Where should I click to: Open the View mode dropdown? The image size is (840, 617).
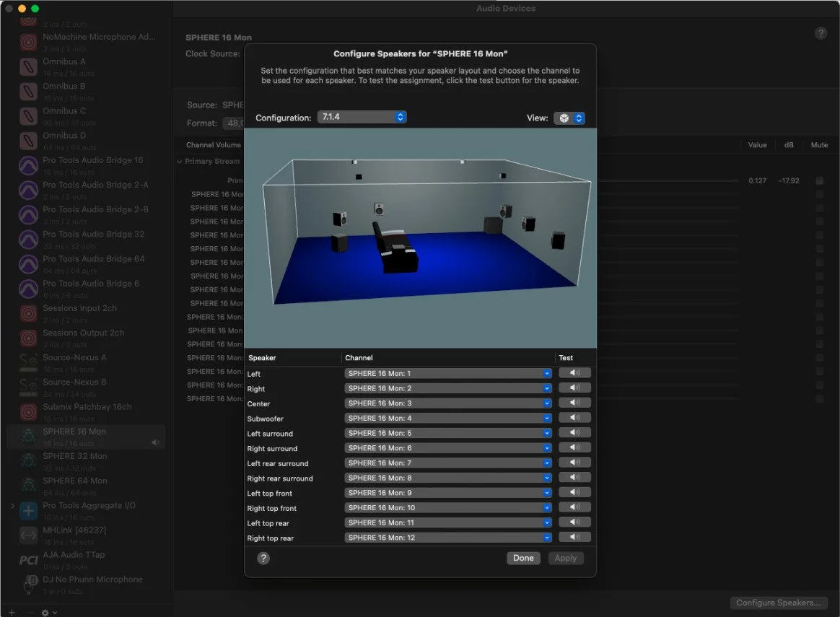(569, 118)
